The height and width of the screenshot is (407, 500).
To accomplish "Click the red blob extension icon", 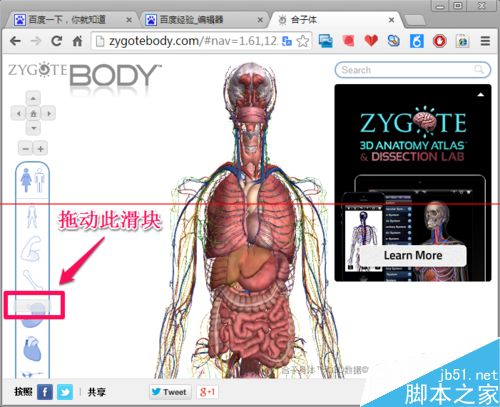I will pos(348,41).
